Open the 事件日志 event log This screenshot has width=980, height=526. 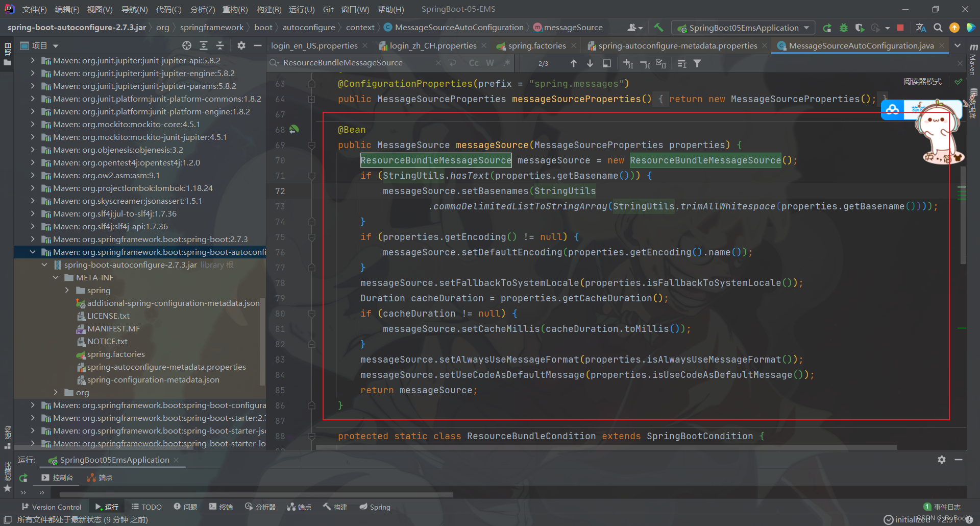tap(942, 507)
